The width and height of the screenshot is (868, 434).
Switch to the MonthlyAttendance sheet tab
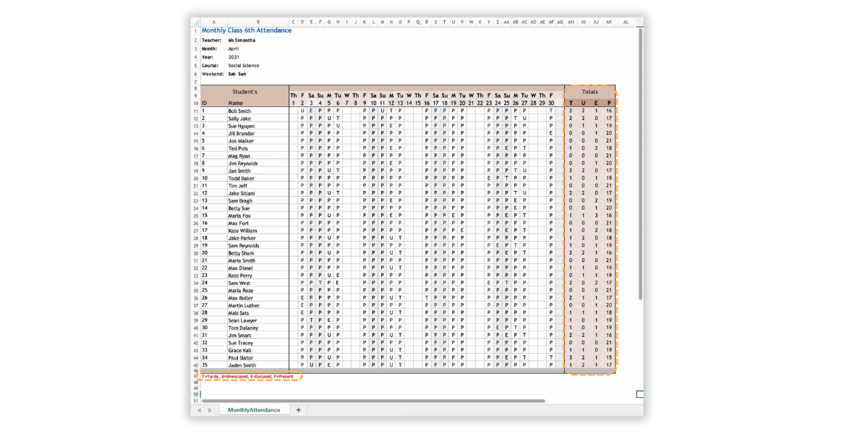253,410
